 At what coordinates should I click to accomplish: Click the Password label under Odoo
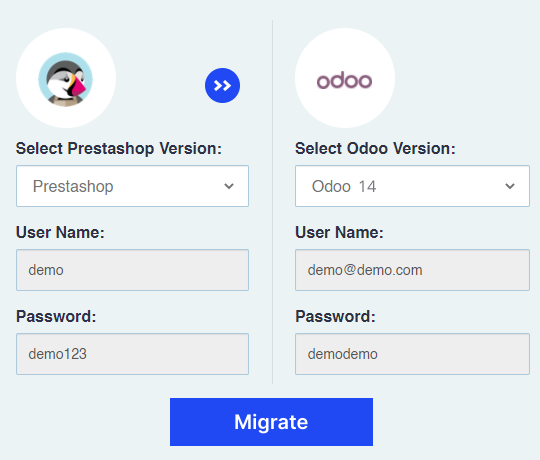pyautogui.click(x=335, y=316)
